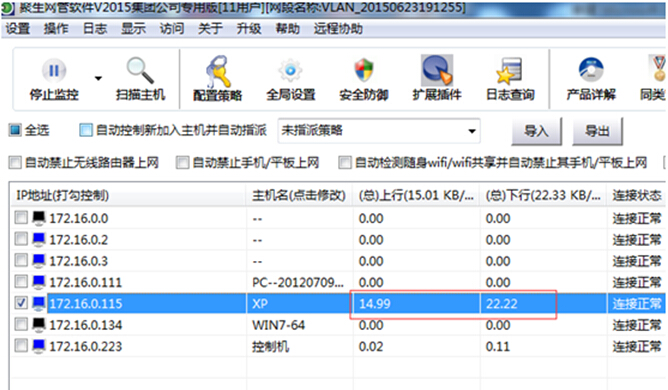The image size is (668, 390).
Task: Click the 导入 button
Action: (x=536, y=131)
